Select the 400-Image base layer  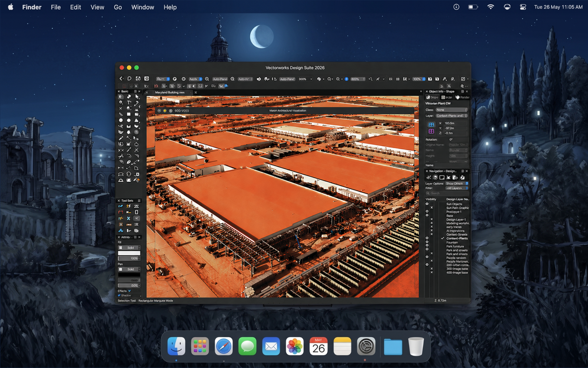(457, 273)
